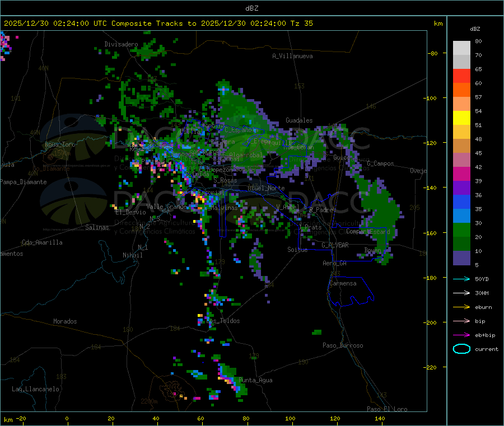Click the 'El_Desvio' map label
This screenshot has width=504, height=426.
pos(131,212)
